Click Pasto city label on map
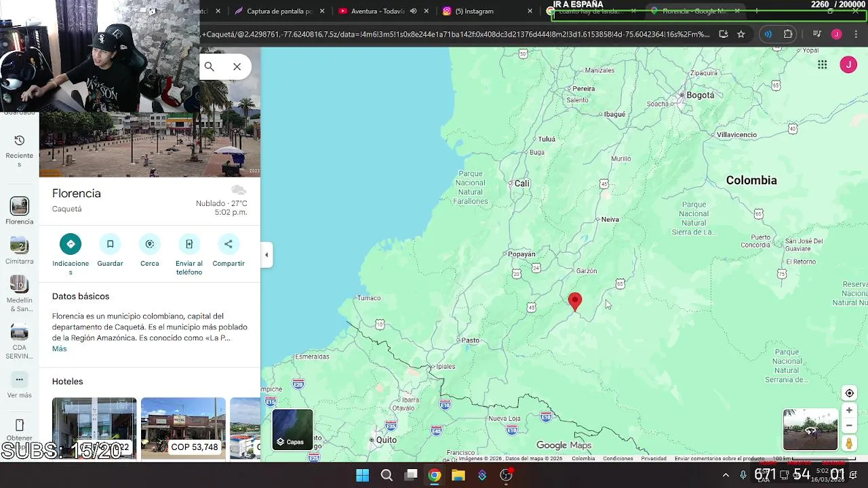Screen dimensions: 868x488 click(x=470, y=340)
